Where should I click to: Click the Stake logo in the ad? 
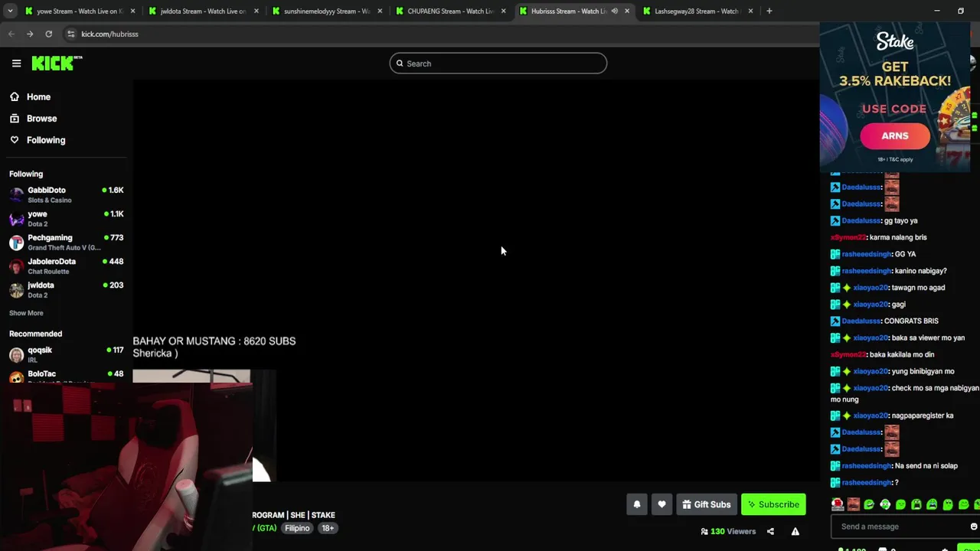[895, 42]
